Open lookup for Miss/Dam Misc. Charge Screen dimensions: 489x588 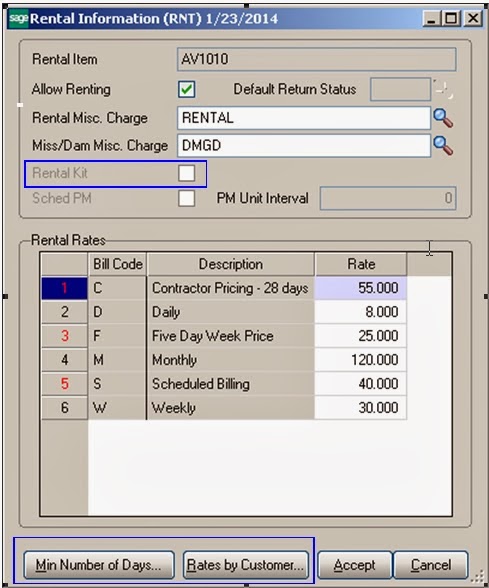443,146
